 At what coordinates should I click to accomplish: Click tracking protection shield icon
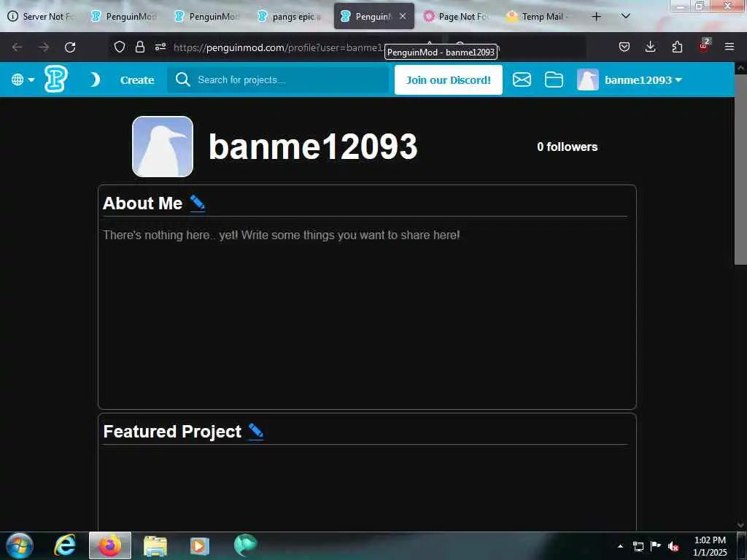[120, 47]
